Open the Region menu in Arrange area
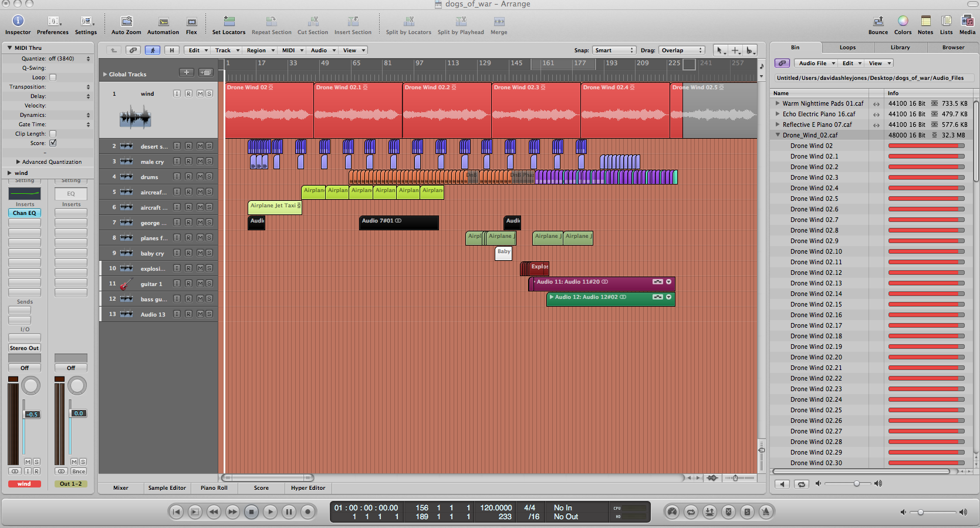This screenshot has height=528, width=980. pos(260,51)
